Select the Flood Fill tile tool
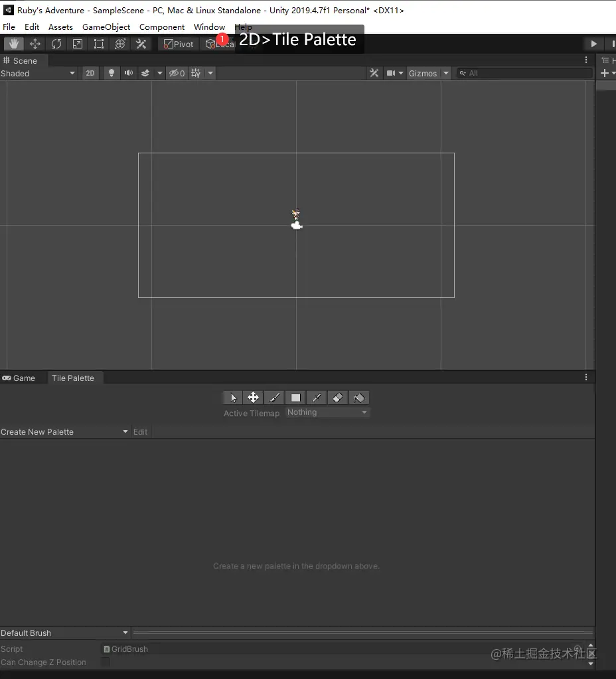The height and width of the screenshot is (679, 616). pos(359,398)
